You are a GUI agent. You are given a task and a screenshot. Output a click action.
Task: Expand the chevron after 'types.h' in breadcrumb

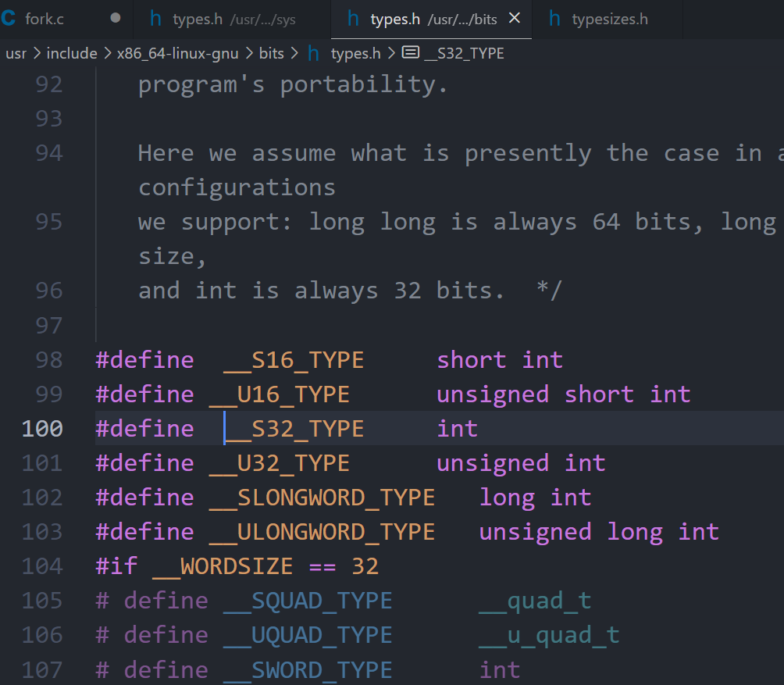click(391, 53)
